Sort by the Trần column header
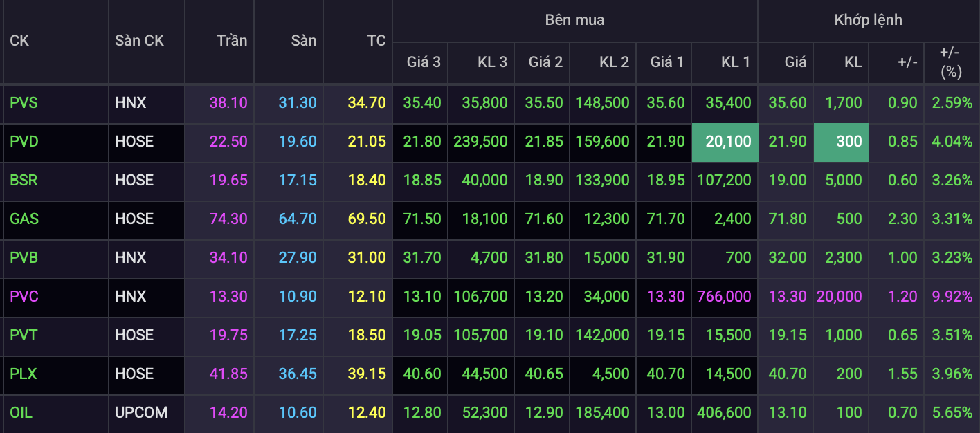Viewport: 980px width, 433px height. point(231,41)
